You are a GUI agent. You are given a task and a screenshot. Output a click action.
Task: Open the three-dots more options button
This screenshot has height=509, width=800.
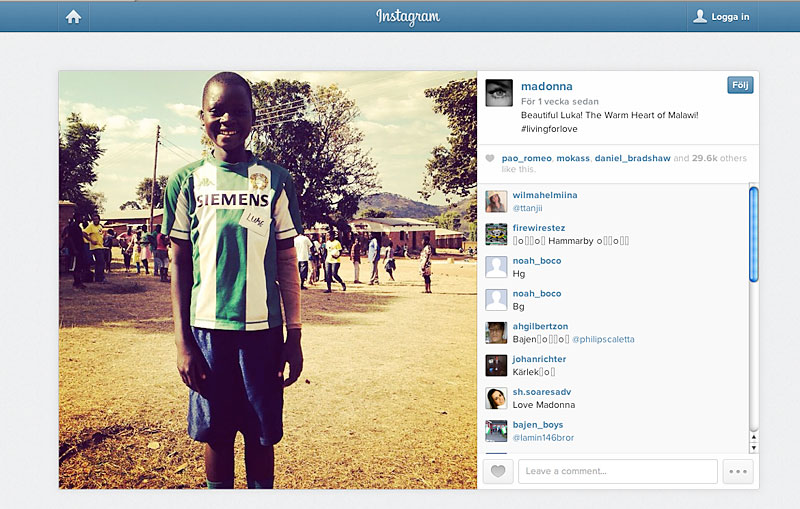[738, 471]
